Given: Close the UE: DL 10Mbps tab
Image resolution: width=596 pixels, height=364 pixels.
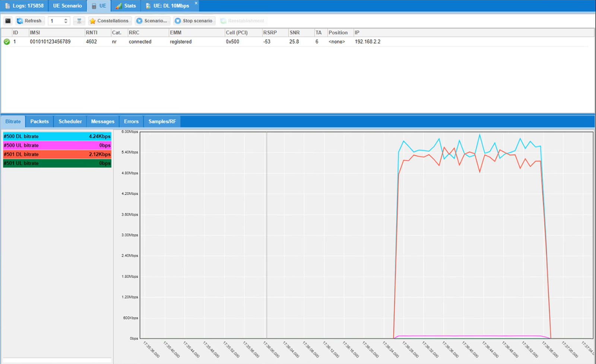Looking at the screenshot, I should click(x=196, y=3).
